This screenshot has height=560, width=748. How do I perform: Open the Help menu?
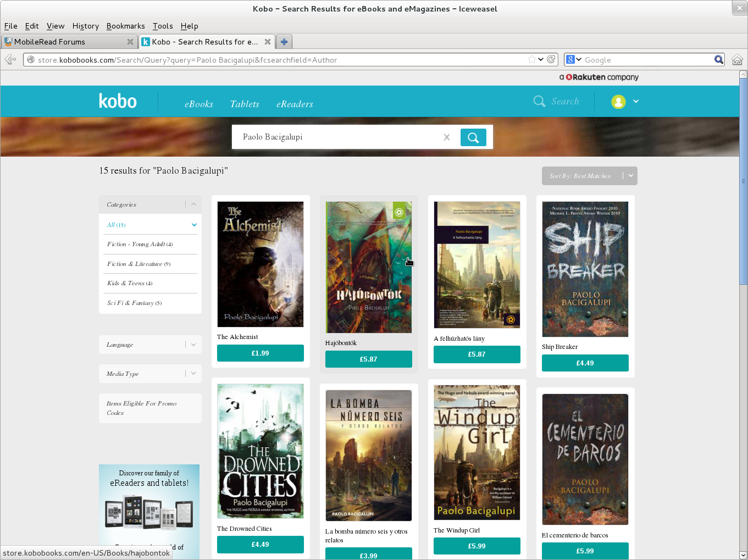[x=190, y=26]
